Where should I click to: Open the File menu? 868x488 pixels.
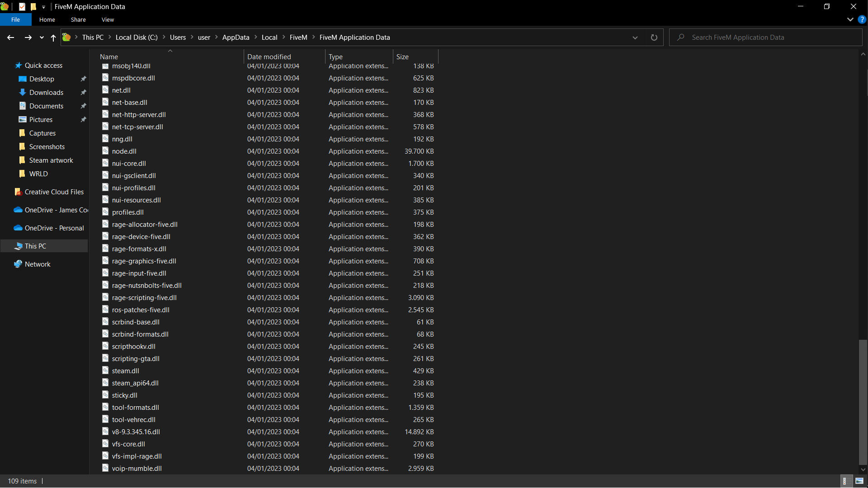click(16, 19)
